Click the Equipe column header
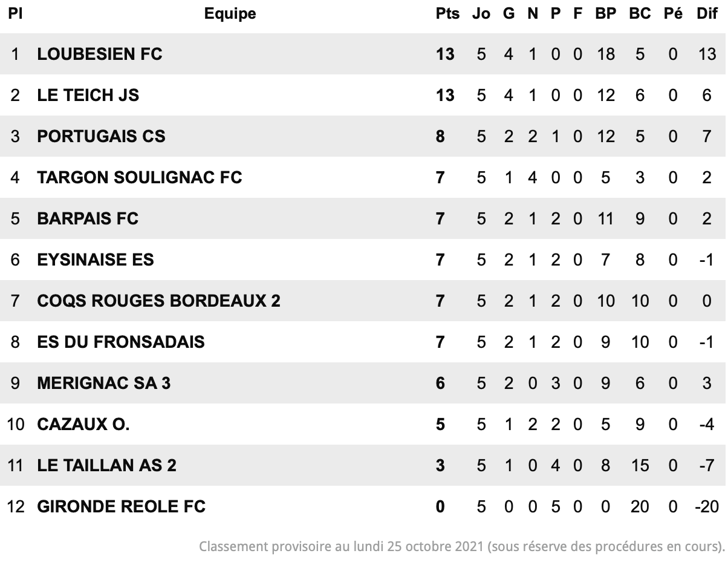Screen dimensions: 728x565 pyautogui.click(x=230, y=14)
